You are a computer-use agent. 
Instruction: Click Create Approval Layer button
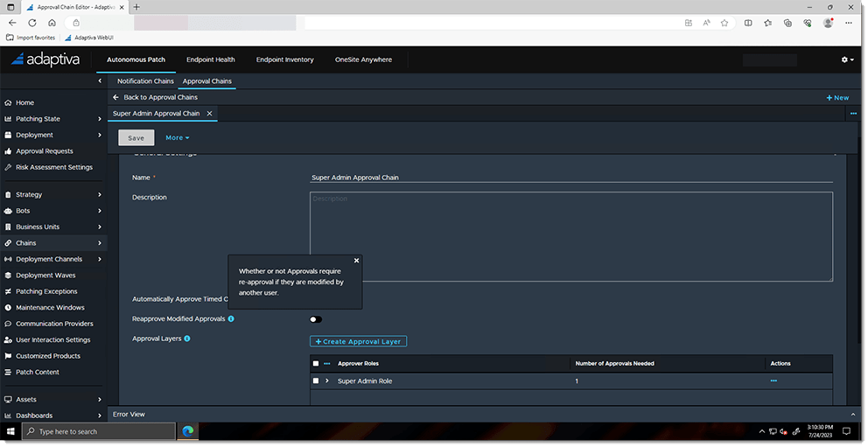pos(358,341)
